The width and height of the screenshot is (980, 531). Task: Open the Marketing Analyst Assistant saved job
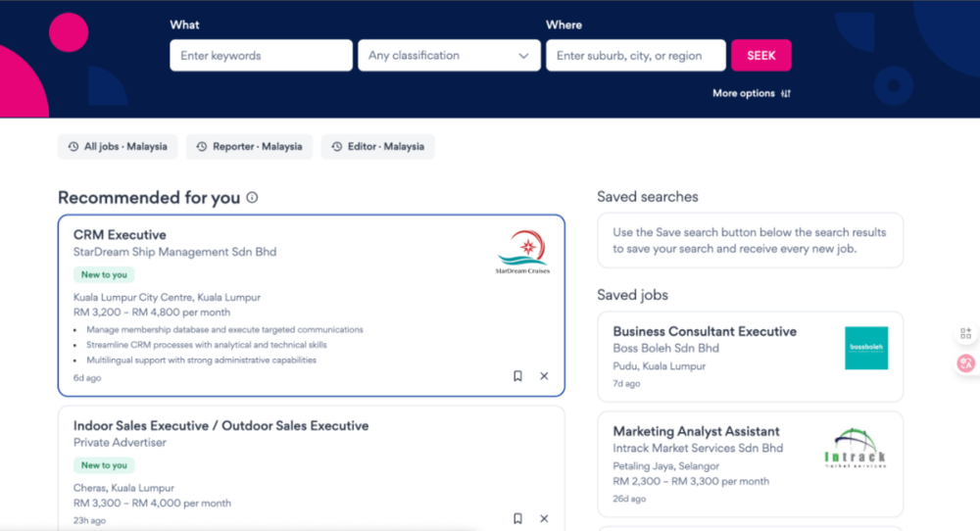pyautogui.click(x=696, y=431)
